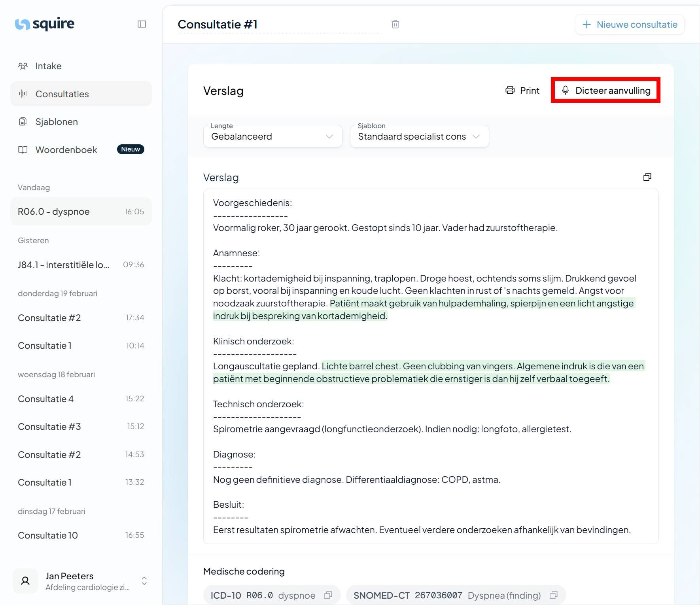The width and height of the screenshot is (700, 605).
Task: Start a Nieuwe consultatie
Action: 630,25
